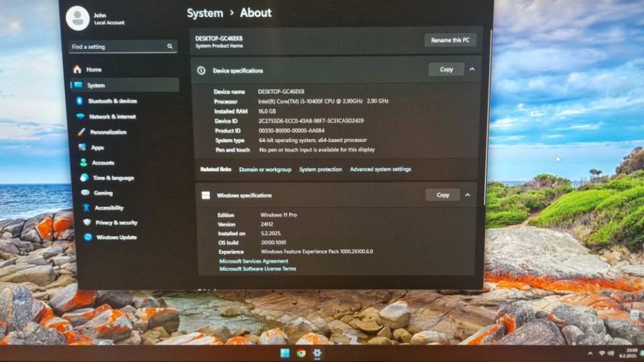Click DESKTOP-GC46EKB beside Device name
644x362 pixels.
(281, 92)
